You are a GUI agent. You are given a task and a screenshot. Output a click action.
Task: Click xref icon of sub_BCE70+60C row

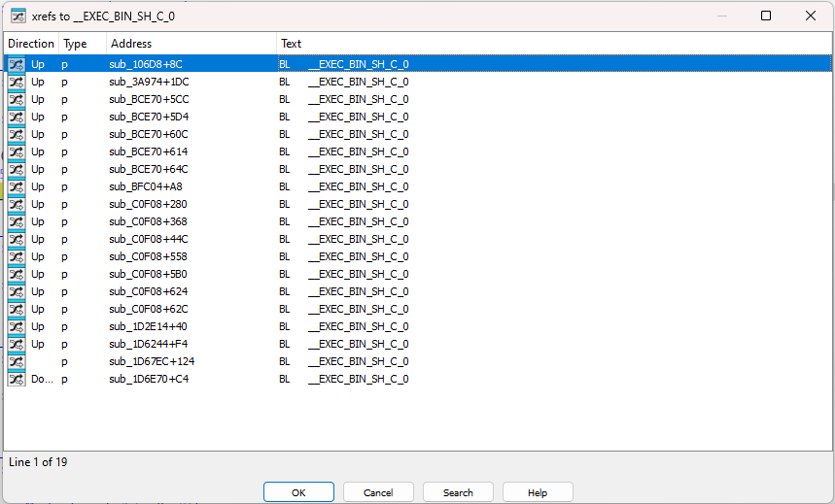pos(17,134)
